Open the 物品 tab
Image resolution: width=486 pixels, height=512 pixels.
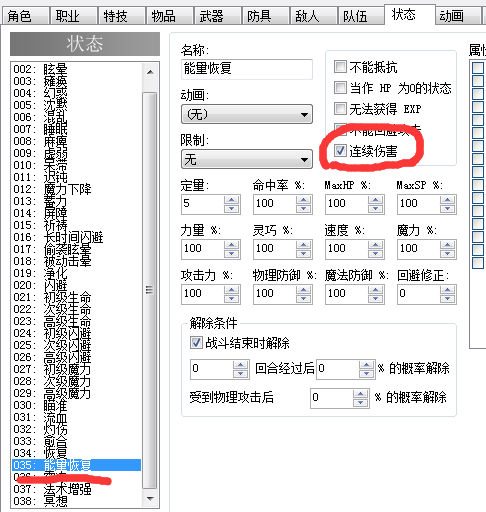[170, 16]
